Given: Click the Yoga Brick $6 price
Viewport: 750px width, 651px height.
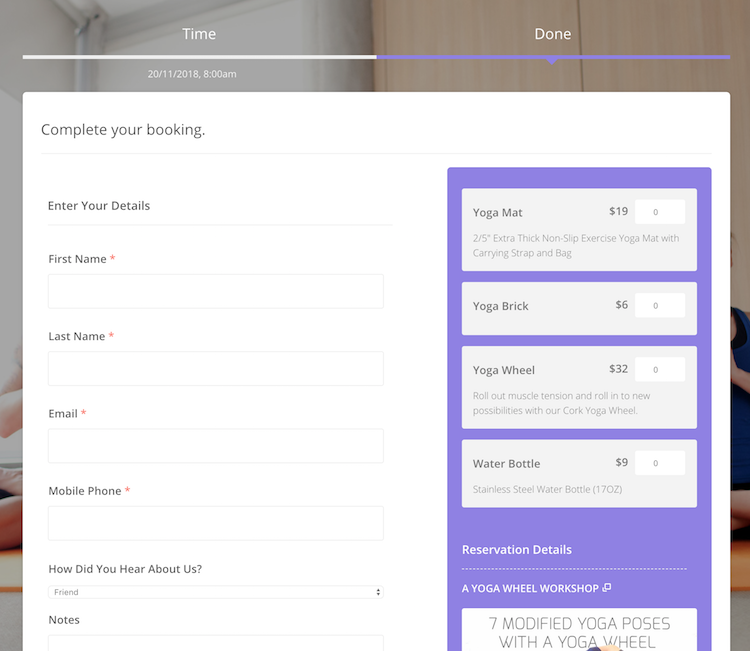Looking at the screenshot, I should [621, 305].
